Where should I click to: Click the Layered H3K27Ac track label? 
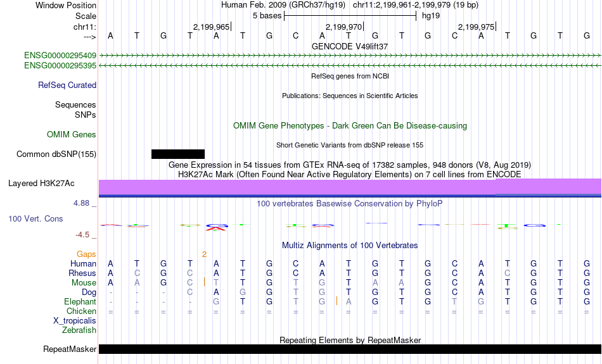pos(41,184)
